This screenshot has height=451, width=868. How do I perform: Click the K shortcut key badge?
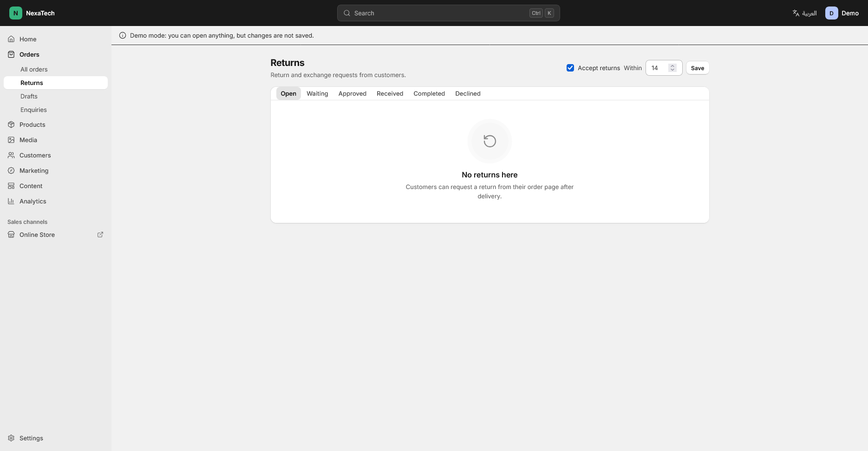(549, 13)
